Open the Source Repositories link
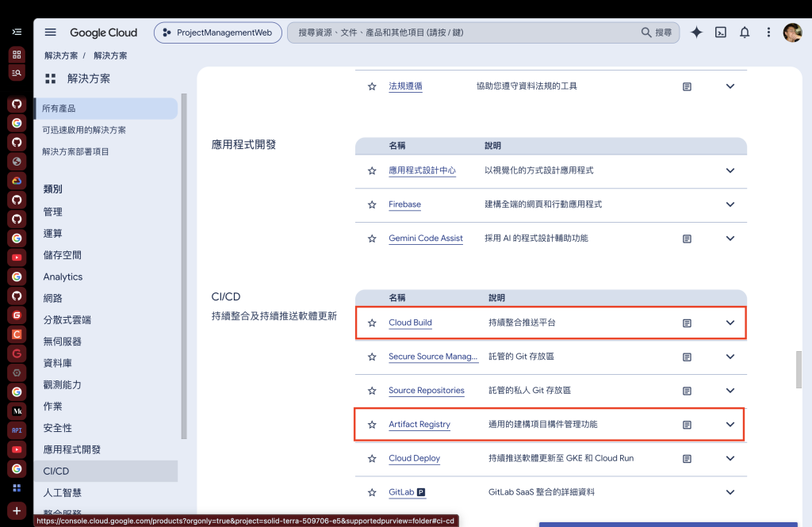Viewport: 812px width, 527px height. pos(426,391)
